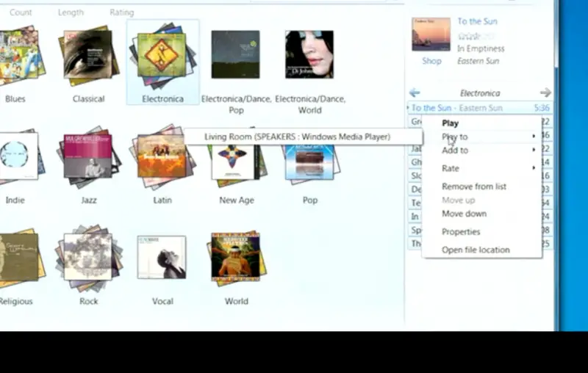The width and height of the screenshot is (588, 373).
Task: Choose Open file location in context menu
Action: tap(481, 250)
